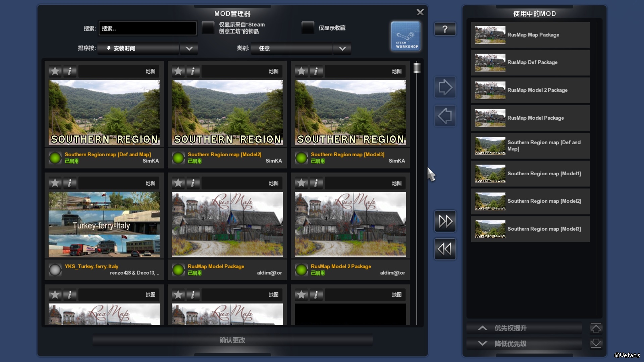
Task: Click the mod search input field
Action: (148, 28)
